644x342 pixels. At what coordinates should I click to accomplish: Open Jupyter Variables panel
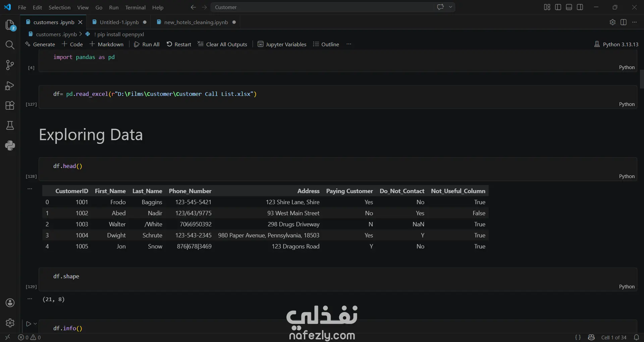(x=282, y=44)
